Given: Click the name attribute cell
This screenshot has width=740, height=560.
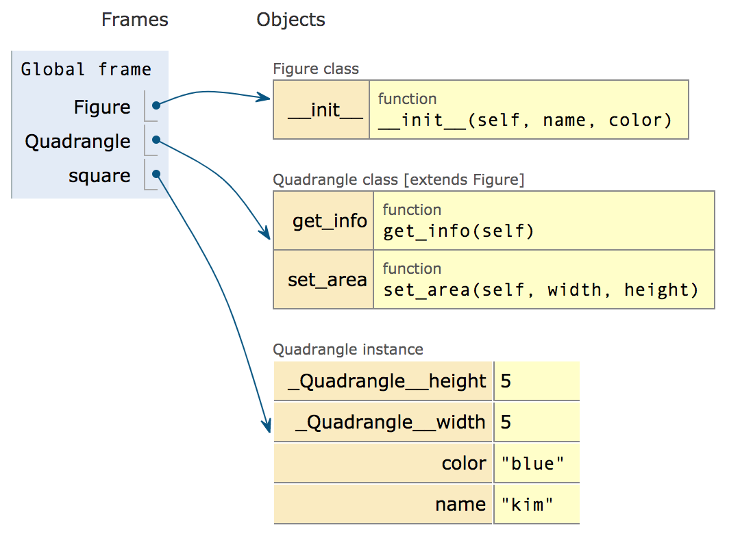Looking at the screenshot, I should (383, 504).
